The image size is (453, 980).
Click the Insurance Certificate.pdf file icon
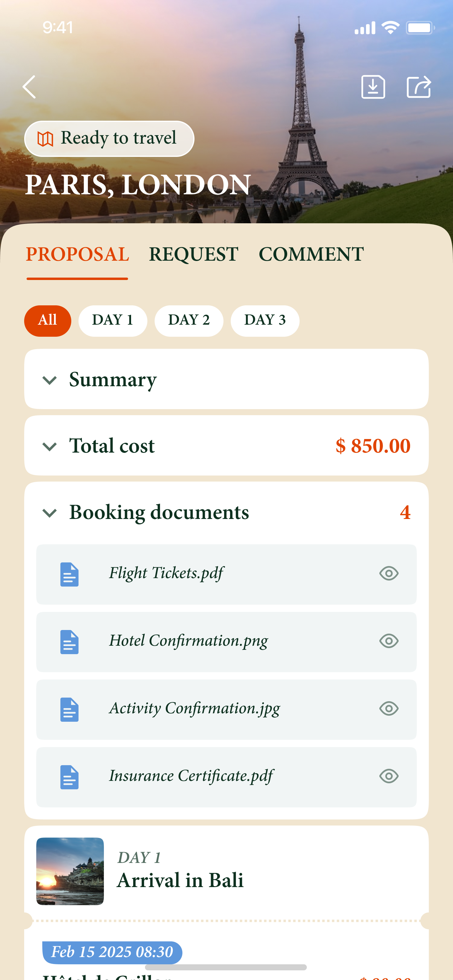pyautogui.click(x=69, y=777)
